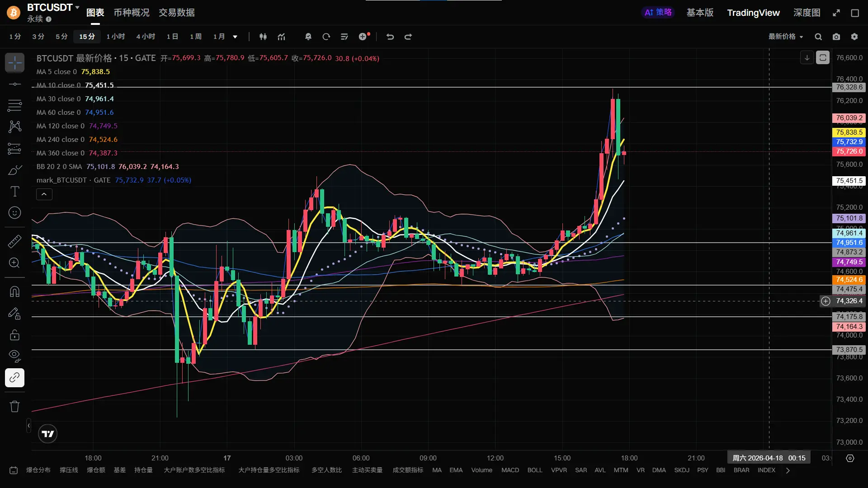
Task: Switch to 深度图 view
Action: point(807,13)
